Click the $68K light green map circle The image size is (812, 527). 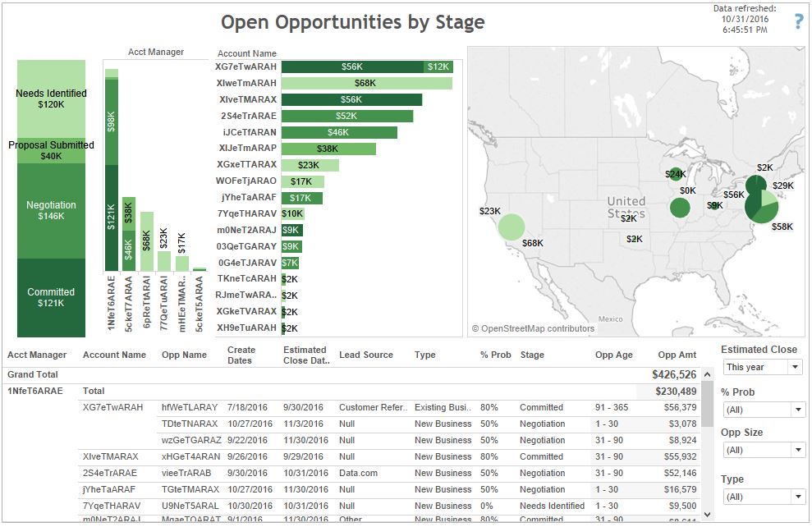click(x=511, y=227)
